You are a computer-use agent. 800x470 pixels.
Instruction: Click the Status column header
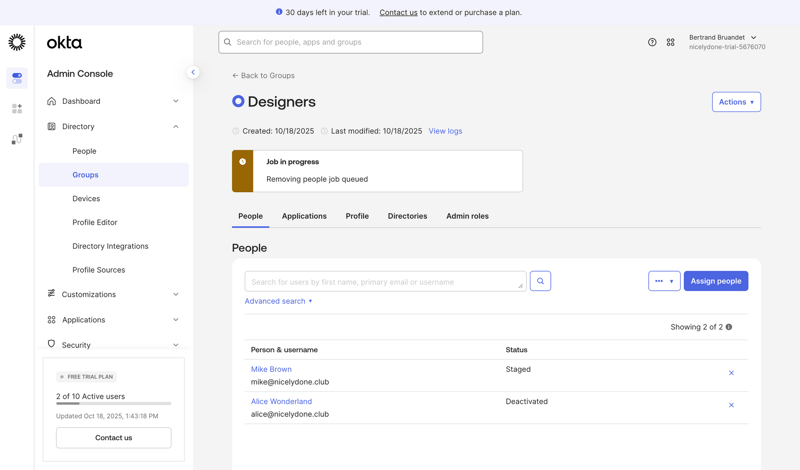coord(516,350)
